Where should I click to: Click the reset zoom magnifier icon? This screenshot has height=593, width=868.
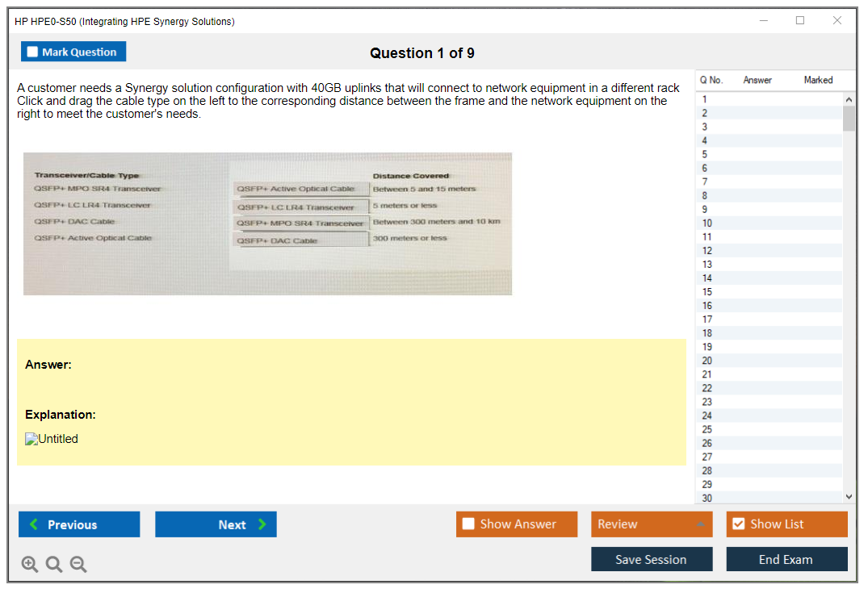pyautogui.click(x=54, y=565)
